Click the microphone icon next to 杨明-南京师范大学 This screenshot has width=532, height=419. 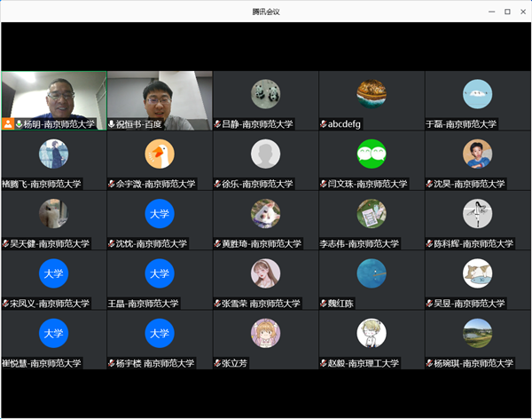click(19, 124)
